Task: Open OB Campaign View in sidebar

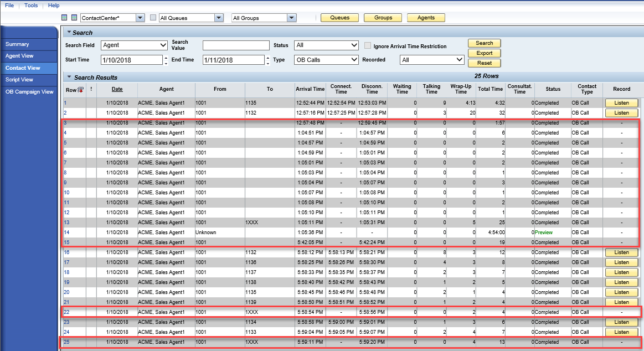Action: tap(29, 91)
